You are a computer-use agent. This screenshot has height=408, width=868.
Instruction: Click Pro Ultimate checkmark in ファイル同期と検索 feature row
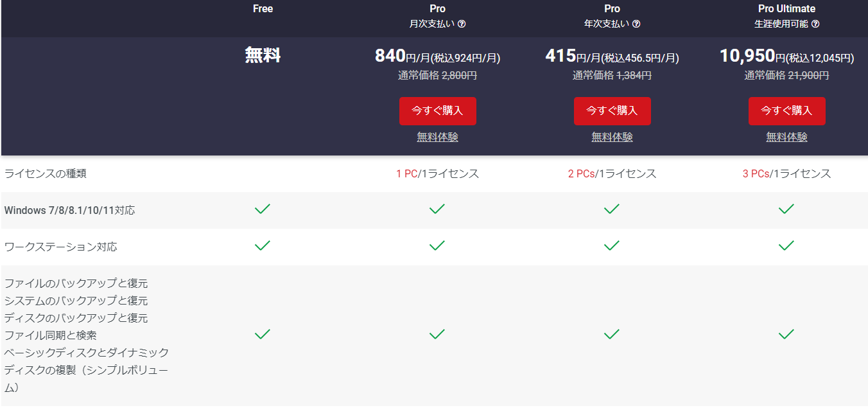(x=786, y=334)
